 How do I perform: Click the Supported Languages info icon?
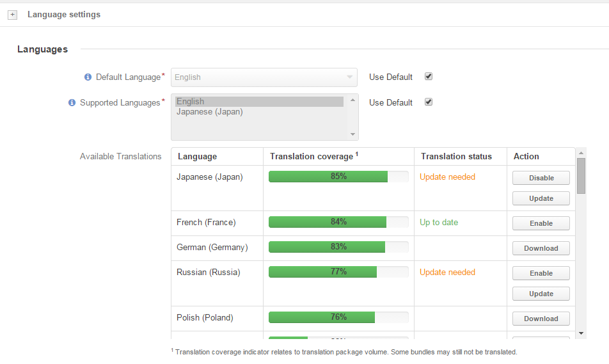click(72, 102)
